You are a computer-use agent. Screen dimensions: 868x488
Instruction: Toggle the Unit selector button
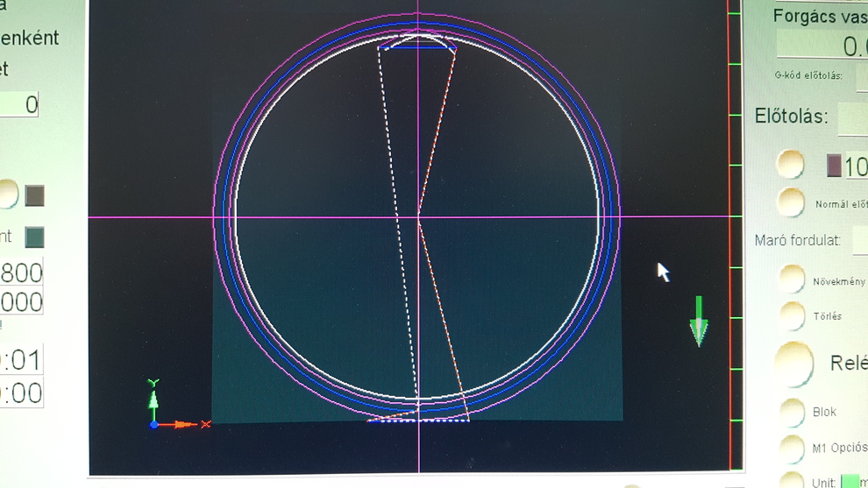[x=793, y=480]
